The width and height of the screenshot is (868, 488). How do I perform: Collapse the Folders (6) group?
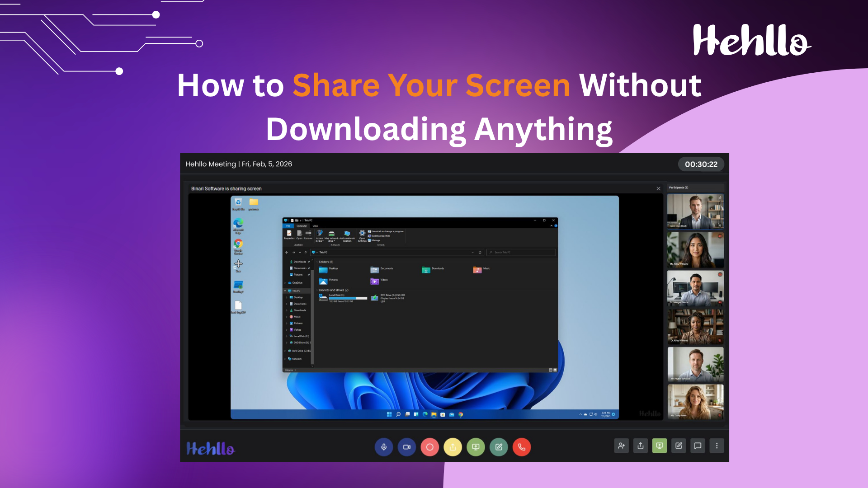(317, 262)
